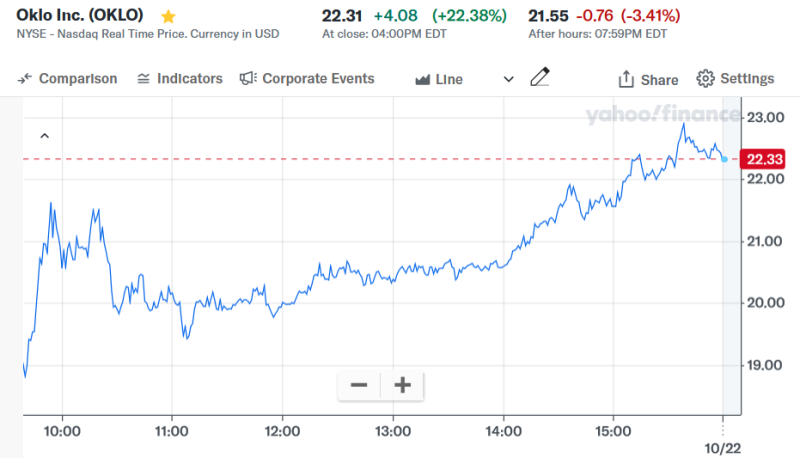The width and height of the screenshot is (800, 458).
Task: Open the Comparison tool
Action: pos(67,78)
